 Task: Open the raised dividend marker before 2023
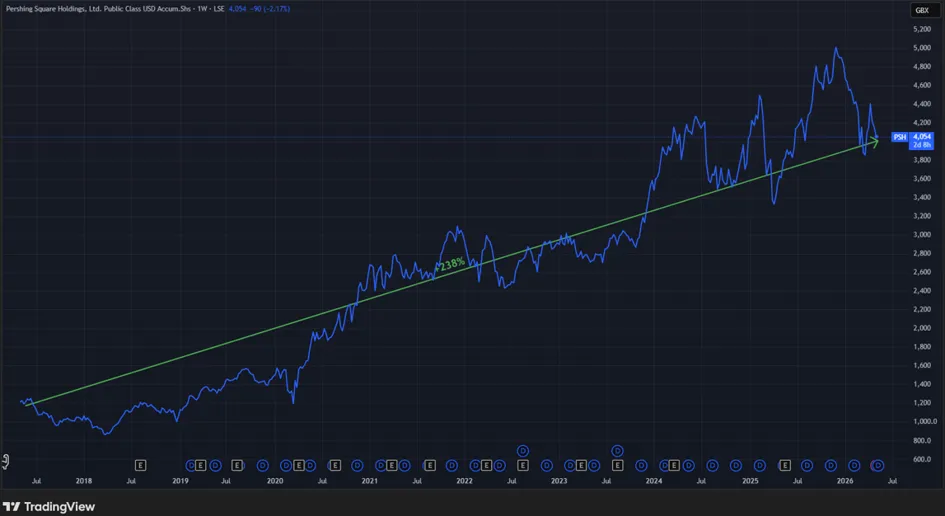tap(523, 451)
